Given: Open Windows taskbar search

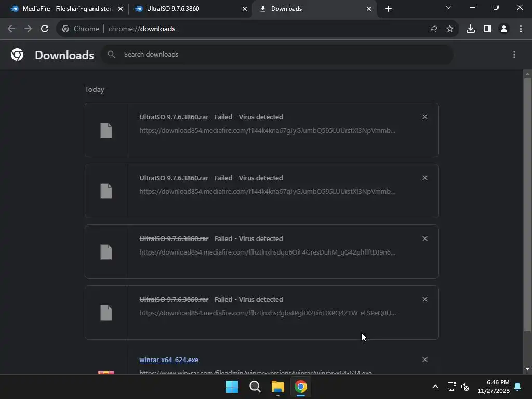Looking at the screenshot, I should [255, 387].
